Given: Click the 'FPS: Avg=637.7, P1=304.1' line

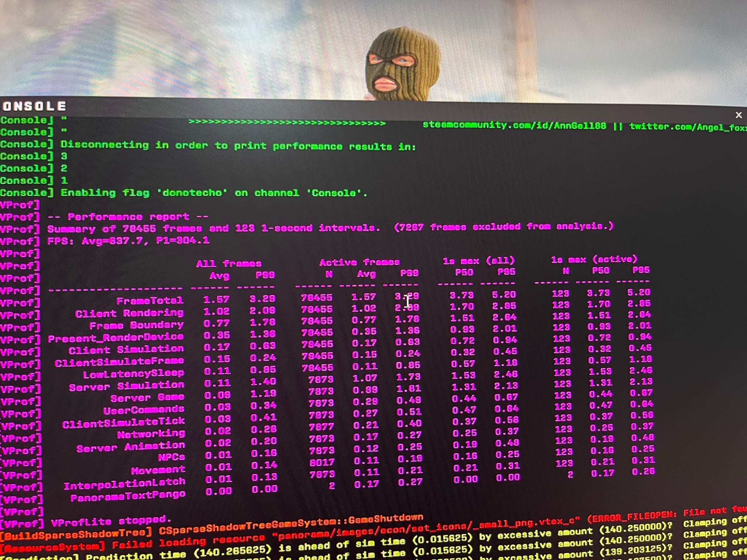Looking at the screenshot, I should click(x=128, y=240).
